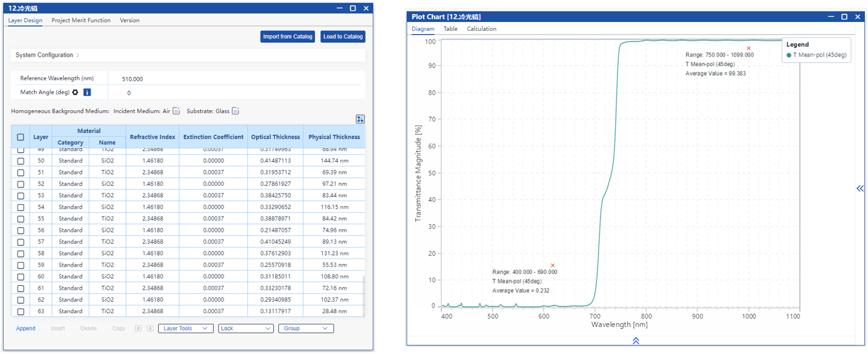Click the Load to Catalog button
Viewport: 868px width, 354px height.
tap(343, 37)
